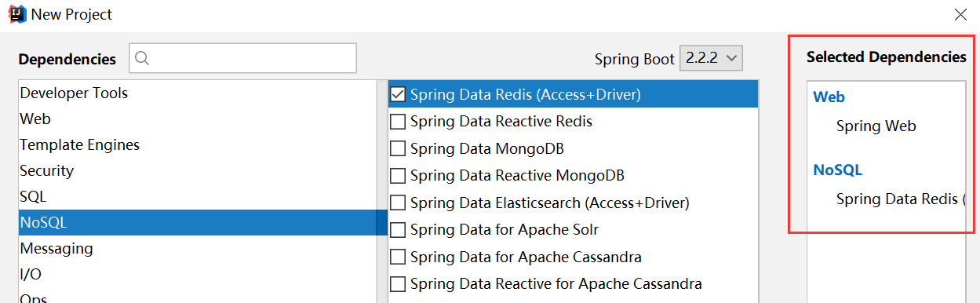Choose the Security category
This screenshot has height=303, width=980.
click(198, 170)
